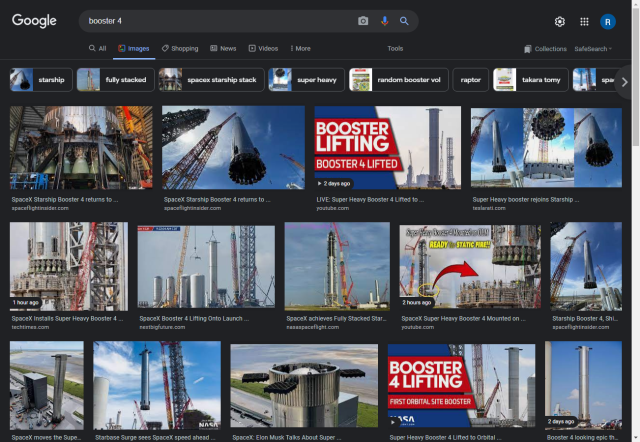The width and height of the screenshot is (640, 442).
Task: Click the camera search-by-image icon
Action: 363,21
